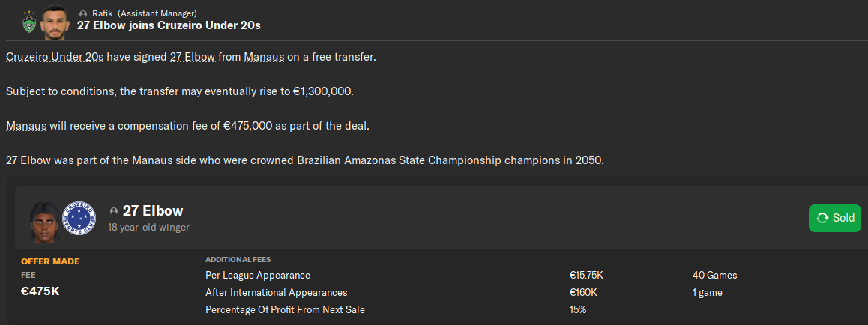This screenshot has width=868, height=325.
Task: Select Percentage Of Profit From Next Sale row
Action: coord(285,309)
